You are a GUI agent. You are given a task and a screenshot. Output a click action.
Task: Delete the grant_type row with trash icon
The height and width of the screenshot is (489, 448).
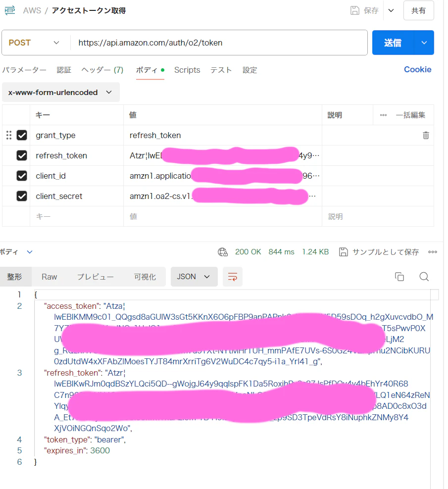point(426,135)
